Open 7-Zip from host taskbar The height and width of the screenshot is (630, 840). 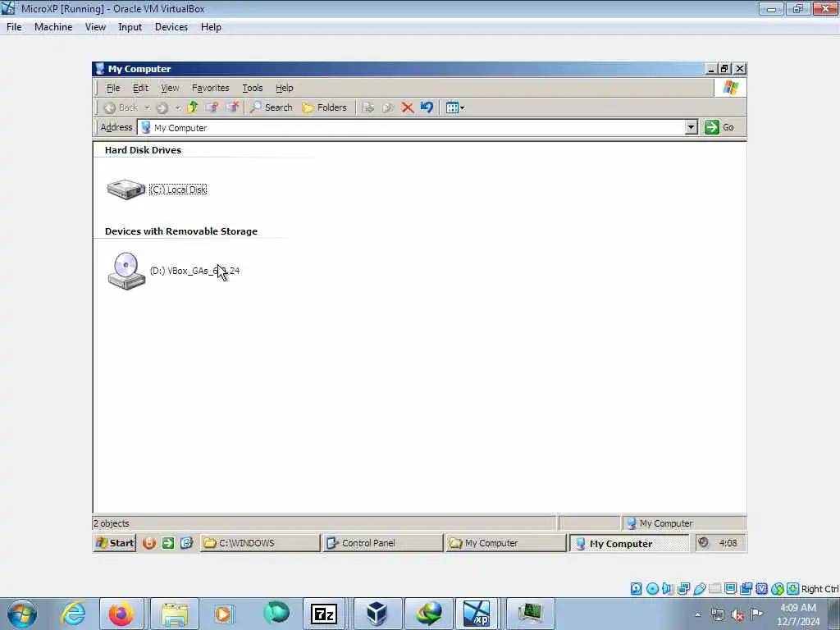pos(323,614)
